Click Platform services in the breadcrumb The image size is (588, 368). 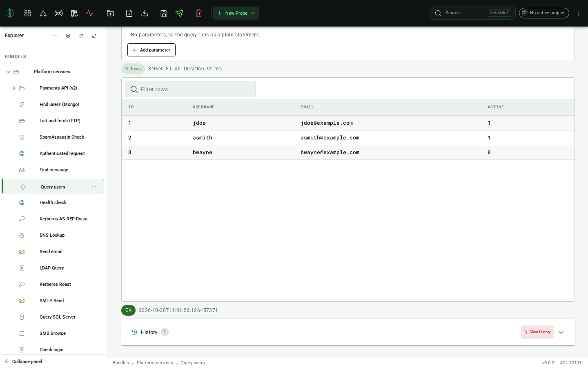(x=155, y=363)
